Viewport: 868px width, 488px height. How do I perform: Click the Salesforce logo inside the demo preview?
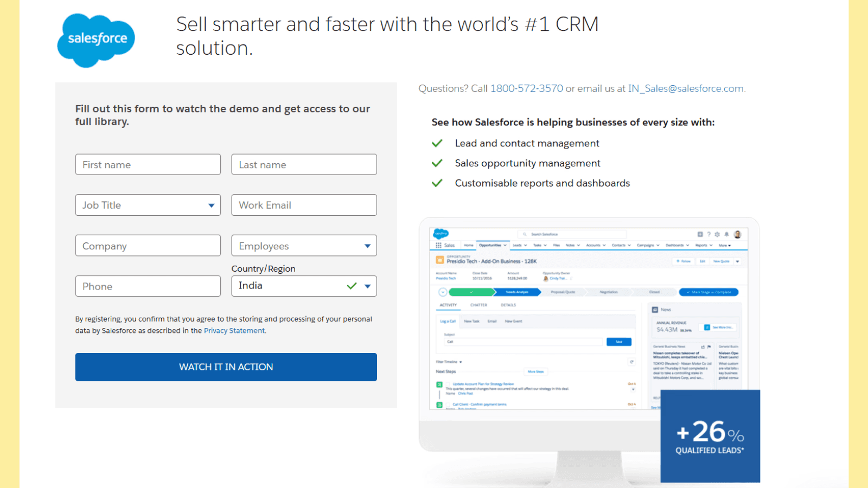[x=441, y=234]
